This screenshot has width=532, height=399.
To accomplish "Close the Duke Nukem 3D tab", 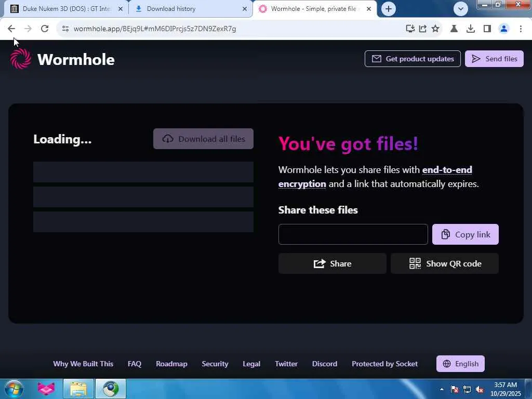I will [x=121, y=9].
